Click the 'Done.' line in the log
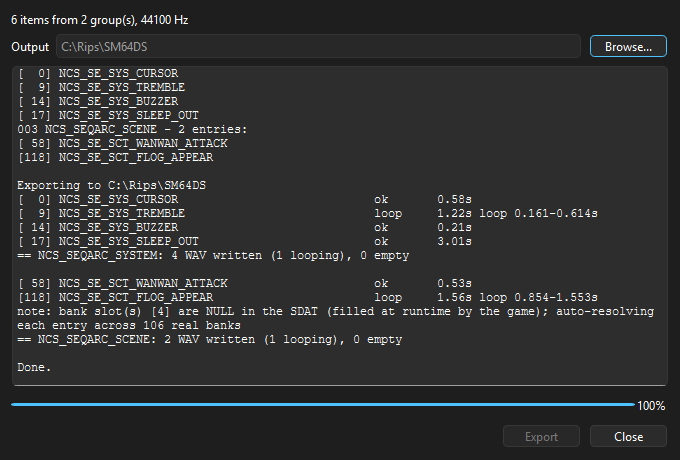The image size is (680, 460). [34, 367]
